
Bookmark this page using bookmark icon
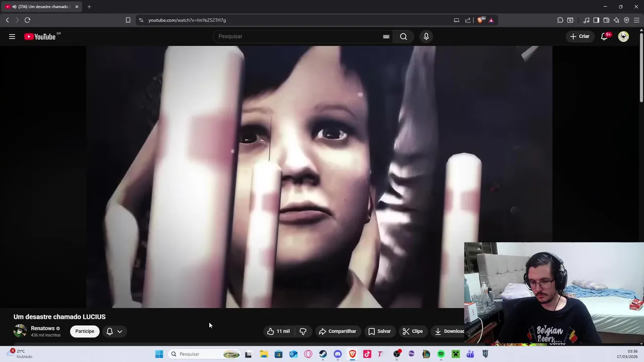tap(128, 20)
